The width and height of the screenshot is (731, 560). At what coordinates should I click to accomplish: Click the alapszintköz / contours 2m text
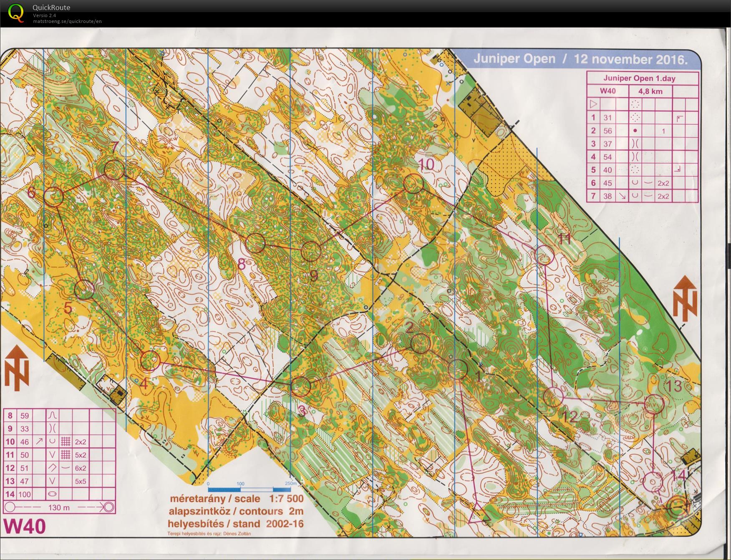pos(236,511)
